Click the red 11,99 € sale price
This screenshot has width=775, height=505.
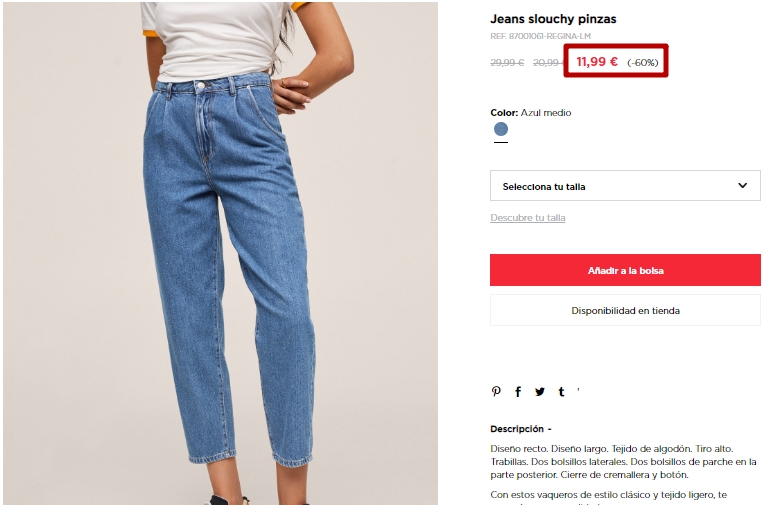tap(597, 62)
